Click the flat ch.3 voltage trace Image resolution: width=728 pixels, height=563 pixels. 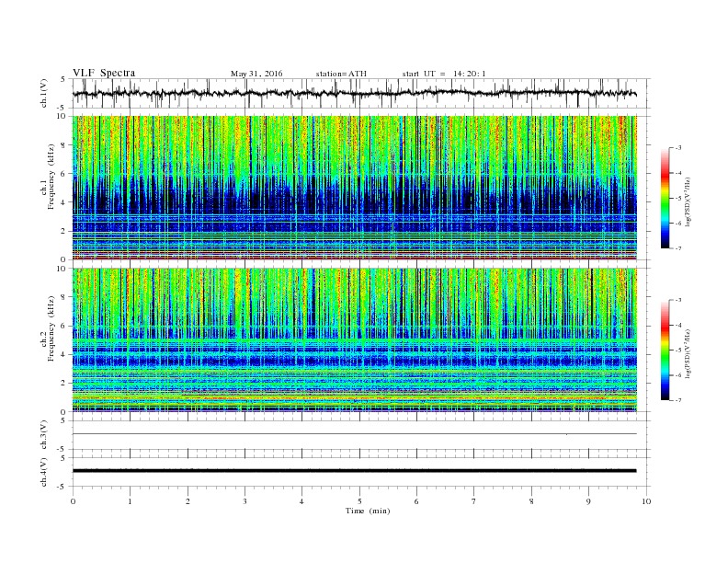pyautogui.click(x=354, y=434)
